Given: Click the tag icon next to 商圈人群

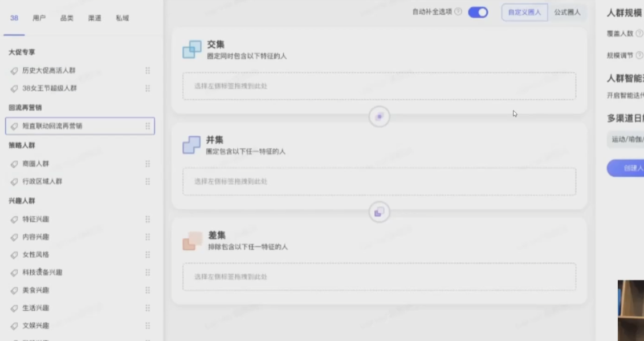Looking at the screenshot, I should (14, 164).
